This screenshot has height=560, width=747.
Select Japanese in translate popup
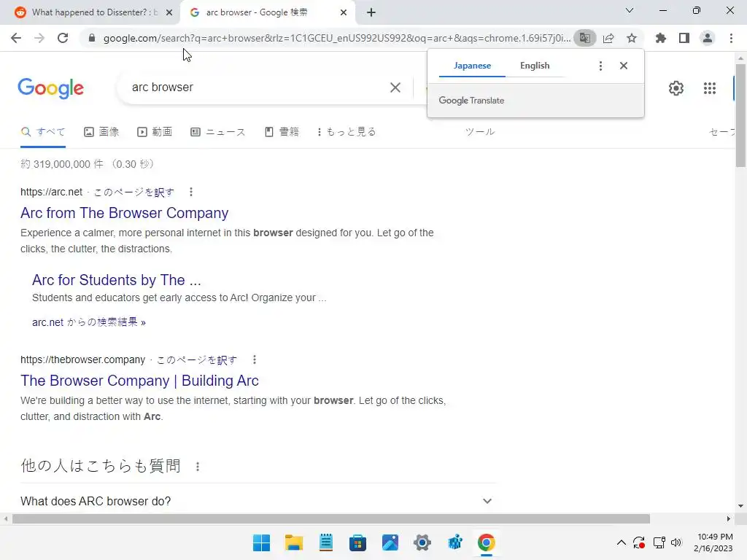(472, 66)
